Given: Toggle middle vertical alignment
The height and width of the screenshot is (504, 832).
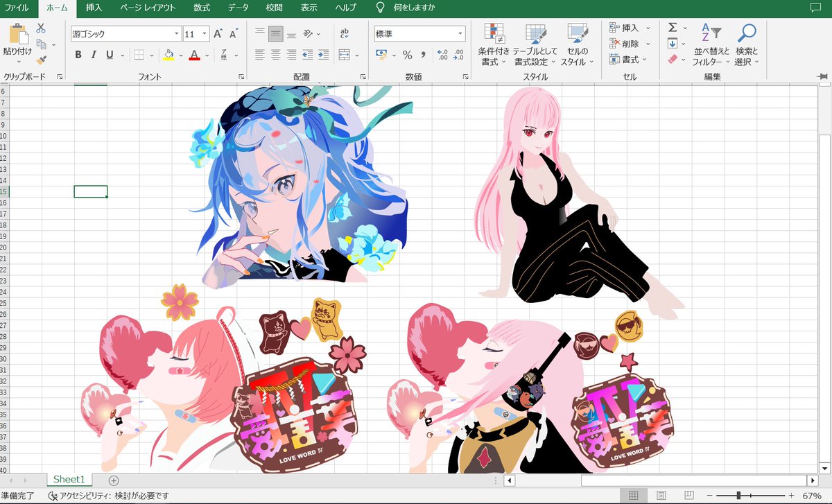Looking at the screenshot, I should click(x=276, y=33).
